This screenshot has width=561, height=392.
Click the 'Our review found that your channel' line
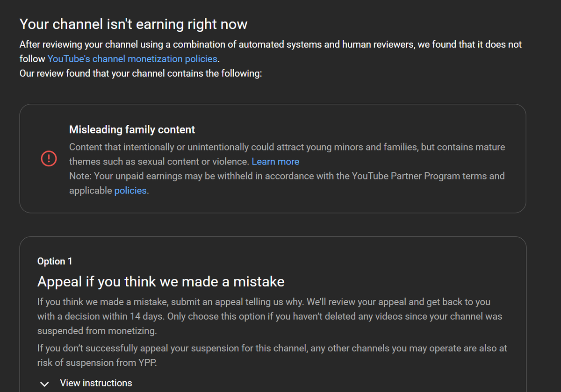tap(141, 73)
